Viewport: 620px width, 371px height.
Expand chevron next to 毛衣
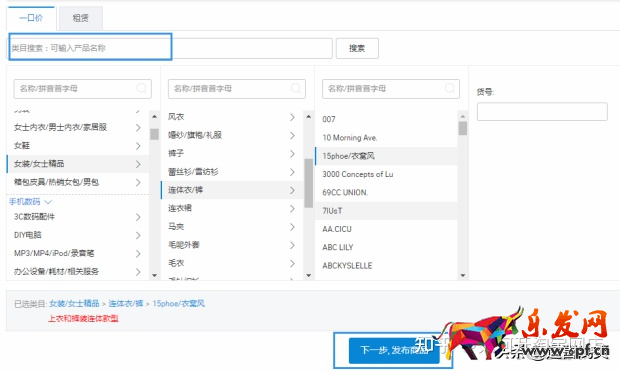coord(292,263)
